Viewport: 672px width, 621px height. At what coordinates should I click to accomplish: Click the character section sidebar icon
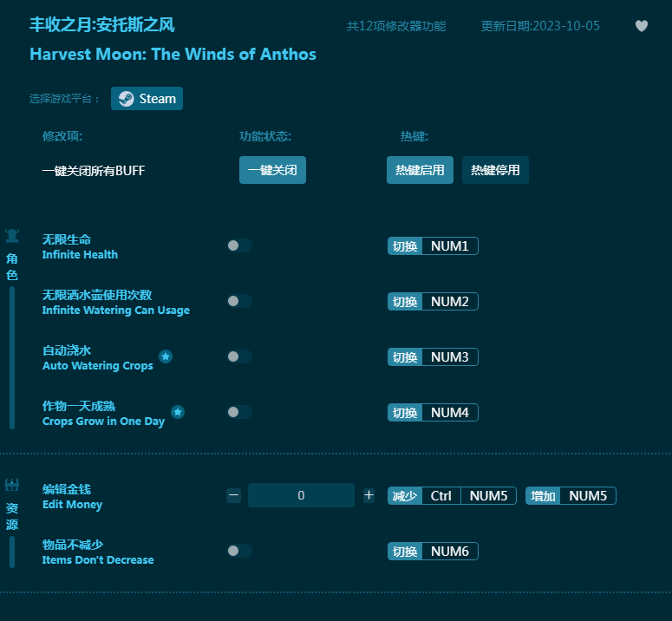(x=12, y=236)
